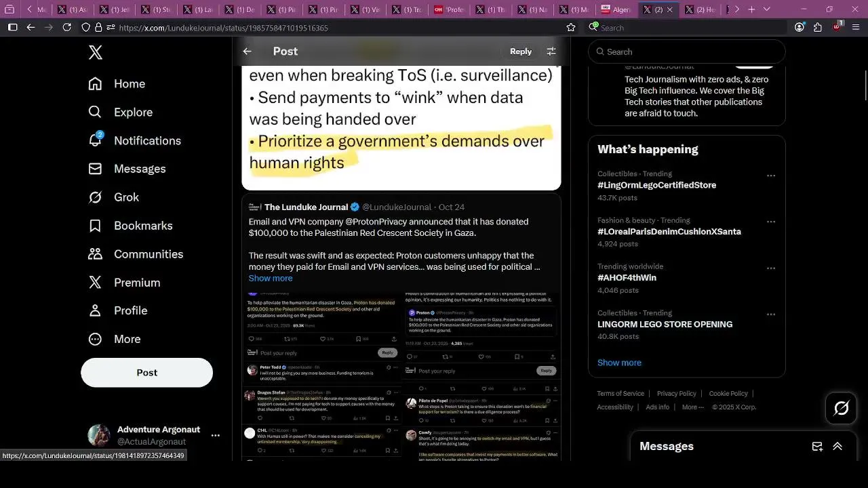Open account options dots beside Adventure Argonaut
This screenshot has width=868, height=488.
pyautogui.click(x=216, y=435)
